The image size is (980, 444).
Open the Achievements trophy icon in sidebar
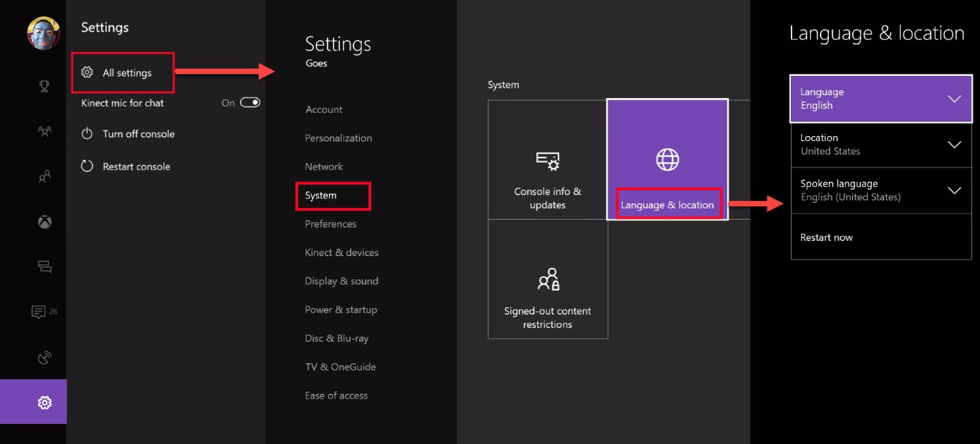coord(45,87)
